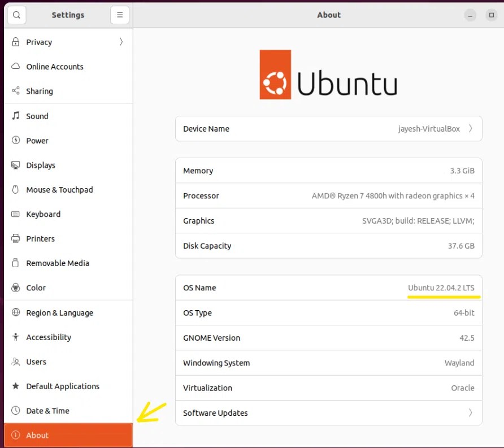
Task: Open Device Name editor via its chevron
Action: click(473, 129)
